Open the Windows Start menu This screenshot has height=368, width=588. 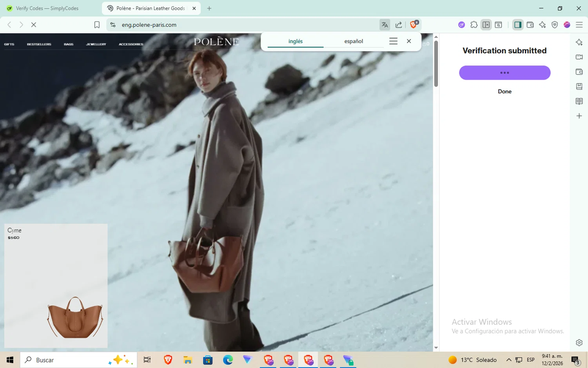coord(10,360)
